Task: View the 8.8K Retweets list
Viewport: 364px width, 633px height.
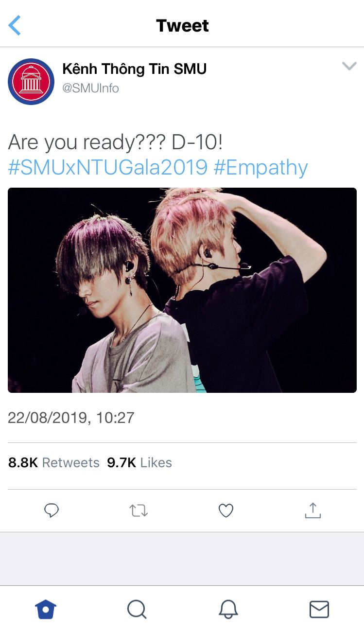Action: 54,463
